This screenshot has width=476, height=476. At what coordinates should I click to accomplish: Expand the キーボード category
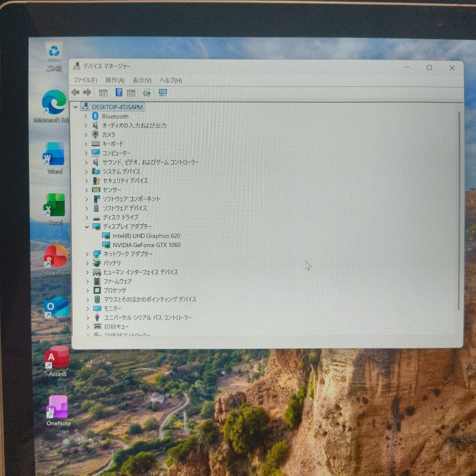pyautogui.click(x=86, y=144)
